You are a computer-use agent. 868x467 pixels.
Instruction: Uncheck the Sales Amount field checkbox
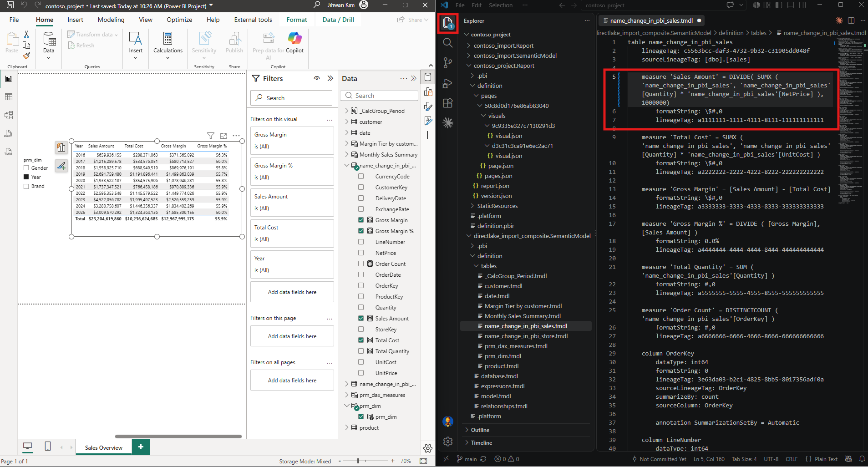tap(361, 319)
